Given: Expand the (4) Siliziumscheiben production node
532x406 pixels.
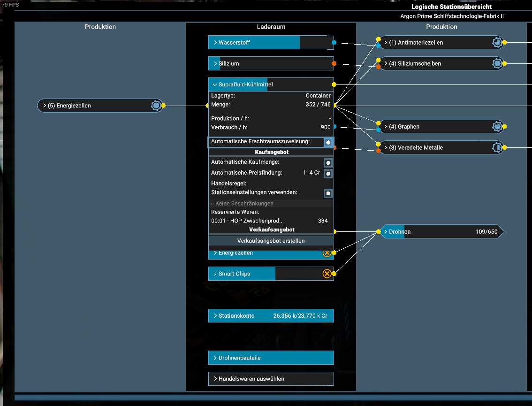Looking at the screenshot, I should tap(441, 63).
